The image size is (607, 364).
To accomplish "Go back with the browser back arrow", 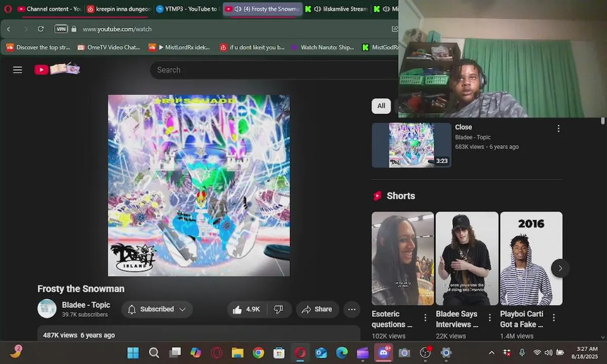I will (9, 29).
